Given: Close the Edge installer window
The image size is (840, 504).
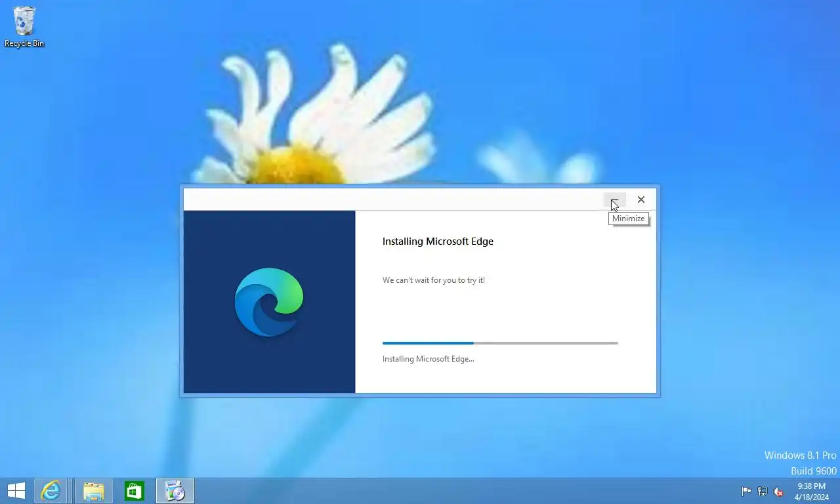Looking at the screenshot, I should (x=641, y=199).
